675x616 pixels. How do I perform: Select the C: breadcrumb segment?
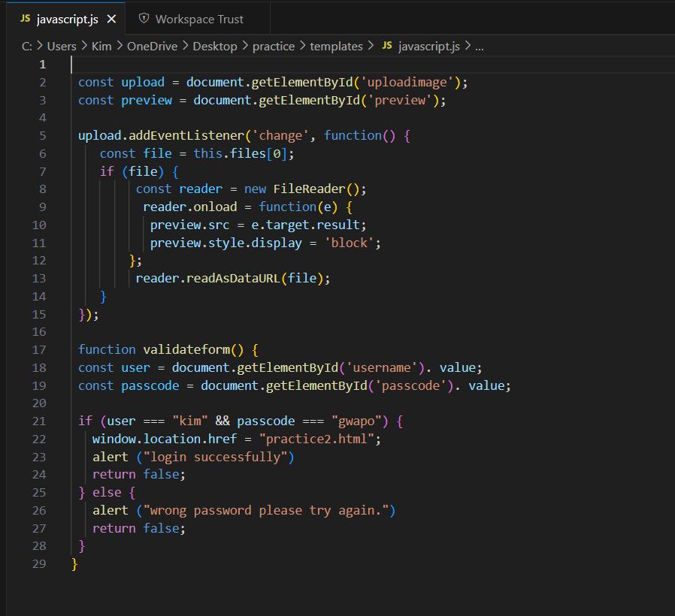27,46
